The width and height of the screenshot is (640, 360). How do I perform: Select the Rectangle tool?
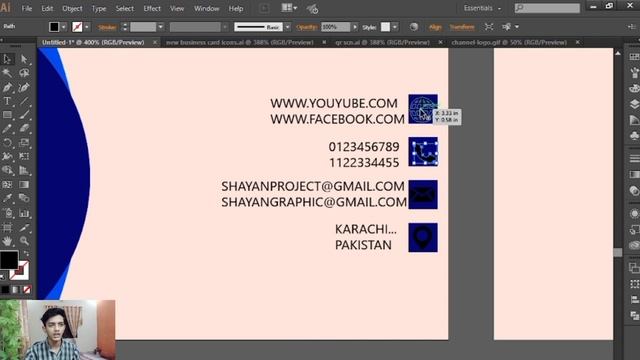click(7, 115)
